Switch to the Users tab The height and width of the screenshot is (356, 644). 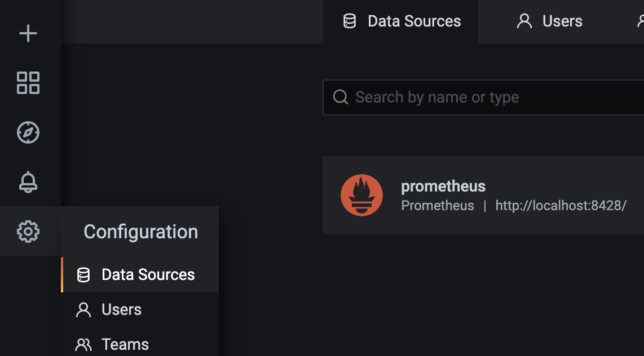point(549,21)
